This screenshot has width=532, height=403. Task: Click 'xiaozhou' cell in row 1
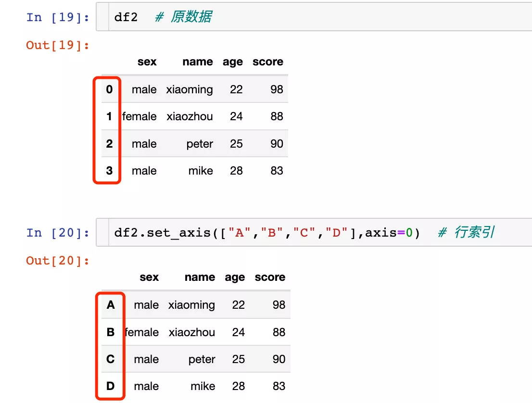point(190,116)
